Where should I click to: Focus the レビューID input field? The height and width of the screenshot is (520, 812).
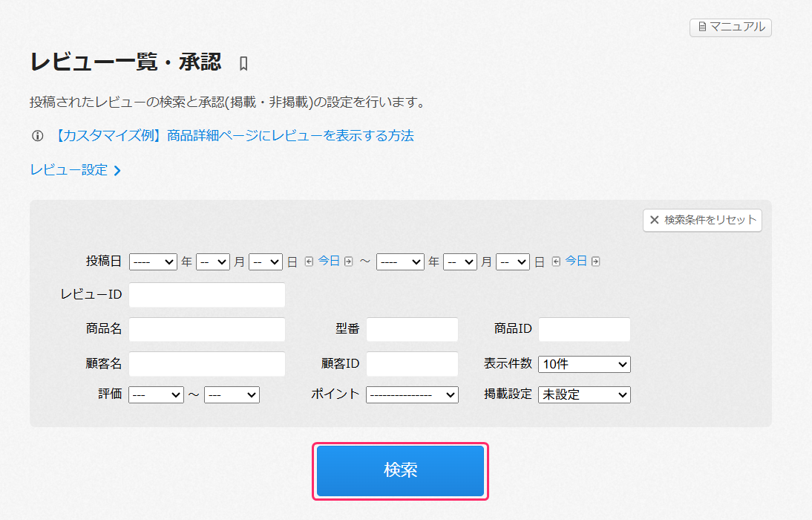click(207, 295)
